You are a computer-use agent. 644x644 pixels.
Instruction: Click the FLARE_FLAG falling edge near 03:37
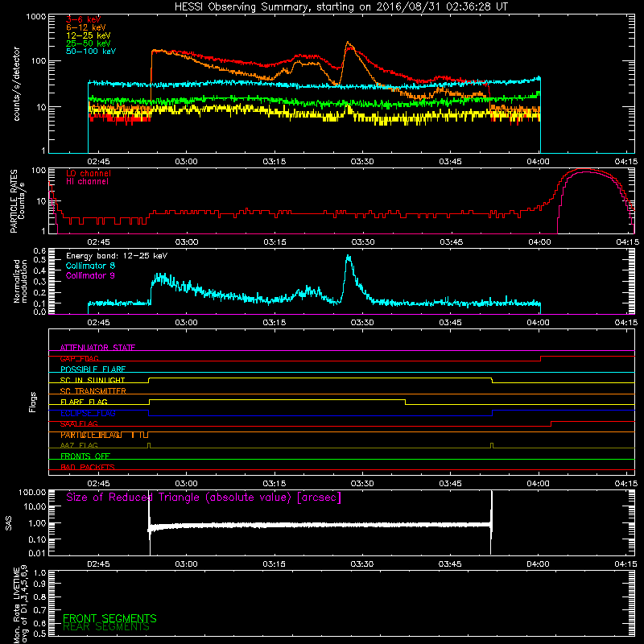click(406, 402)
